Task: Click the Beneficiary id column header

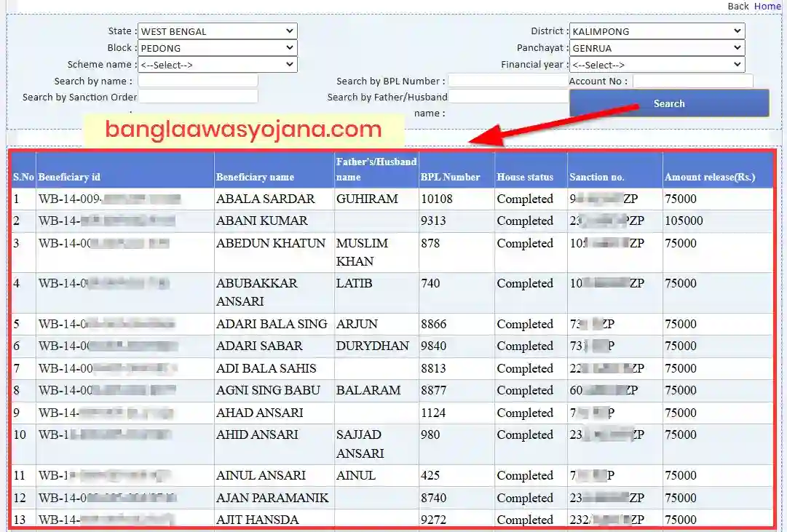Action: [x=69, y=177]
